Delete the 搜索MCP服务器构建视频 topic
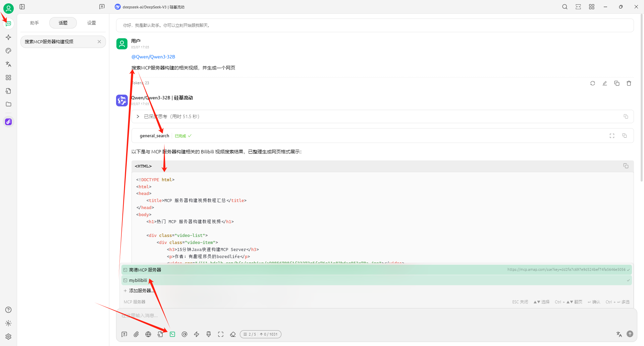 click(x=99, y=42)
